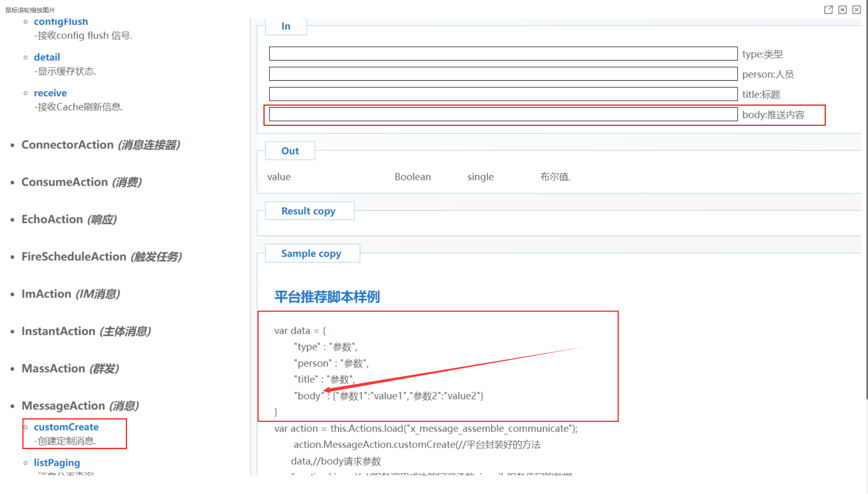Open the receive method link
Viewport: 868px width, 494px height.
point(50,93)
